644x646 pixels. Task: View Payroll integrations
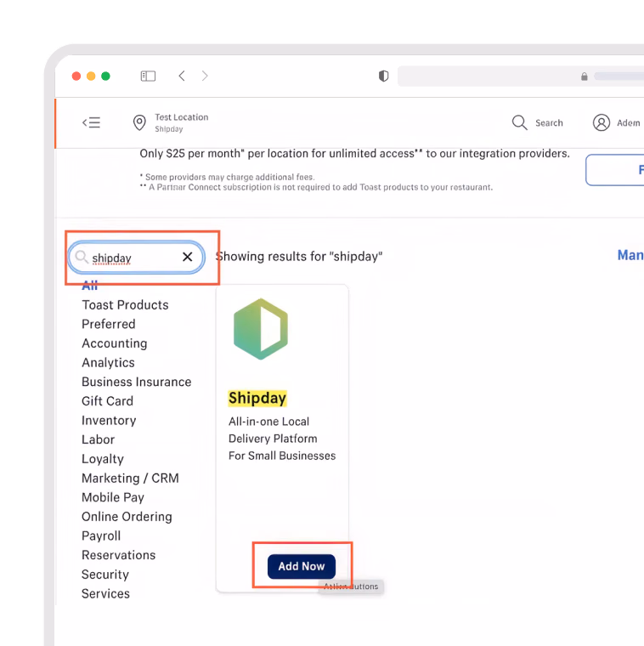point(101,536)
